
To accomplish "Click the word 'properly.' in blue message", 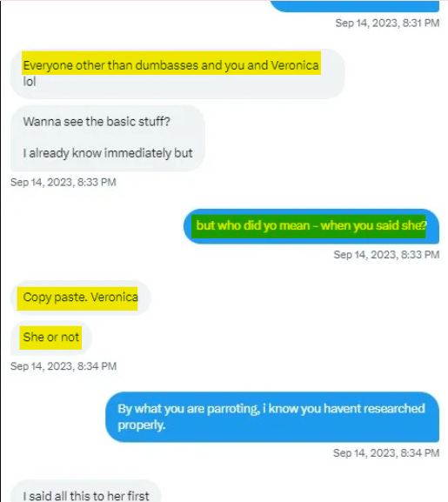I will [142, 425].
